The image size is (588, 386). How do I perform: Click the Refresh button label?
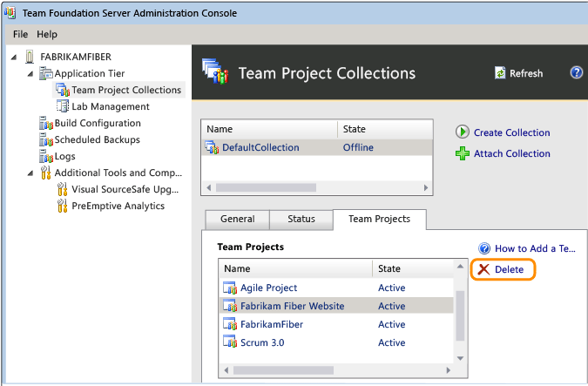(x=526, y=73)
